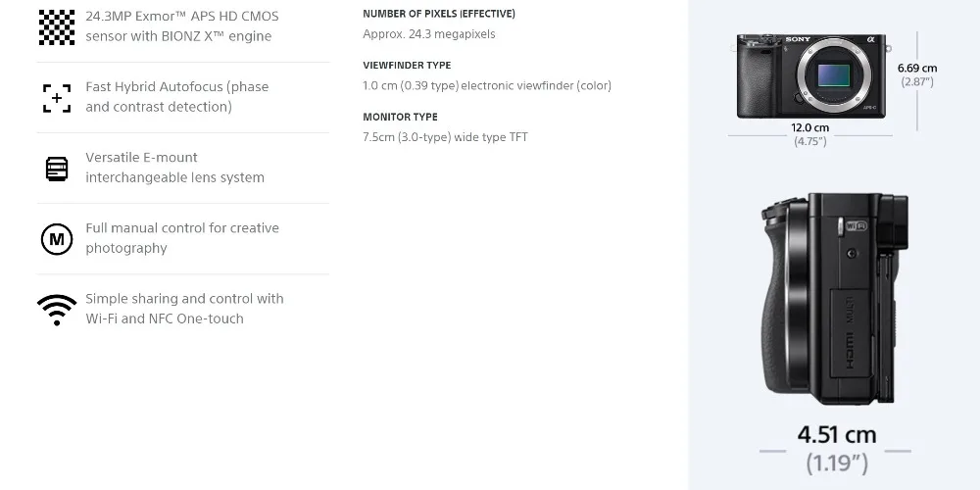Click the camera sensor inside lens mount
Image resolution: width=980 pixels, height=490 pixels.
tap(834, 75)
